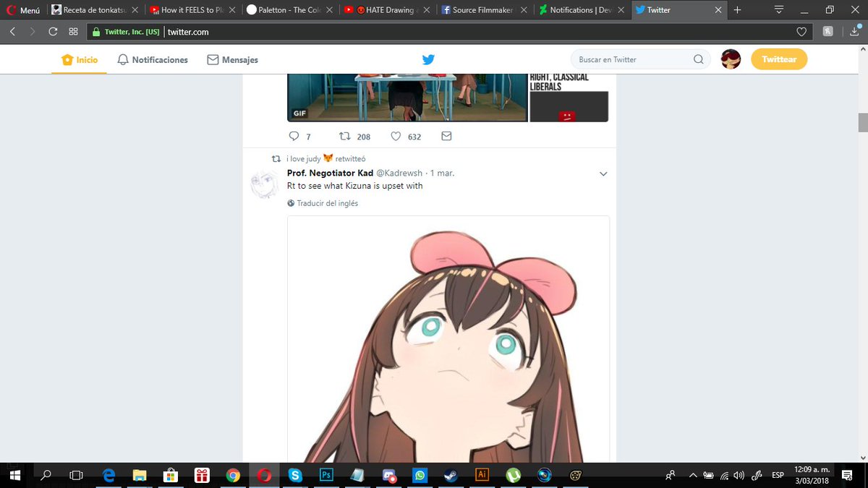Close the Twitter tab
This screenshot has height=488, width=868.
click(718, 10)
